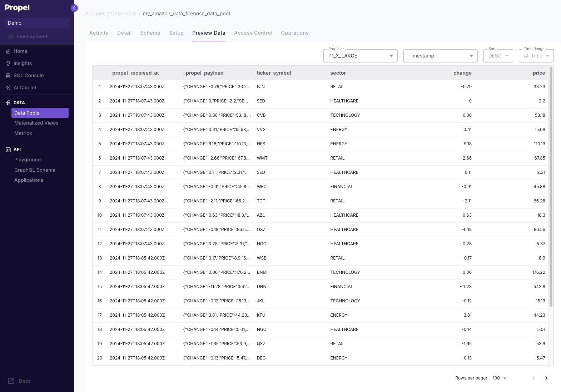Click the Docs external link icon
561x392 pixels.
pos(11,381)
